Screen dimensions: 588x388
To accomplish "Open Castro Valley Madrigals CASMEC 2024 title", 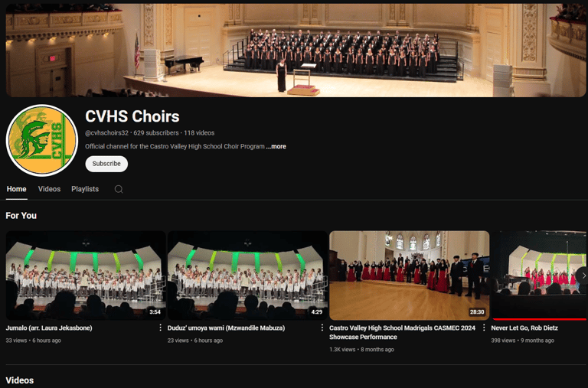I will click(x=402, y=333).
